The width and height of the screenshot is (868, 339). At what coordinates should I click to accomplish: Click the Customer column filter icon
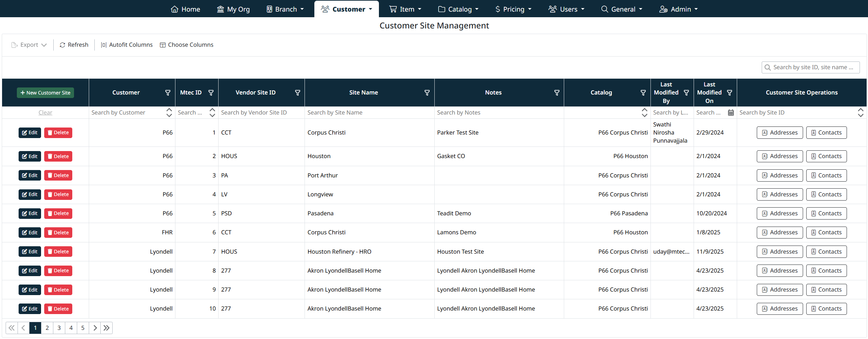[x=168, y=93]
